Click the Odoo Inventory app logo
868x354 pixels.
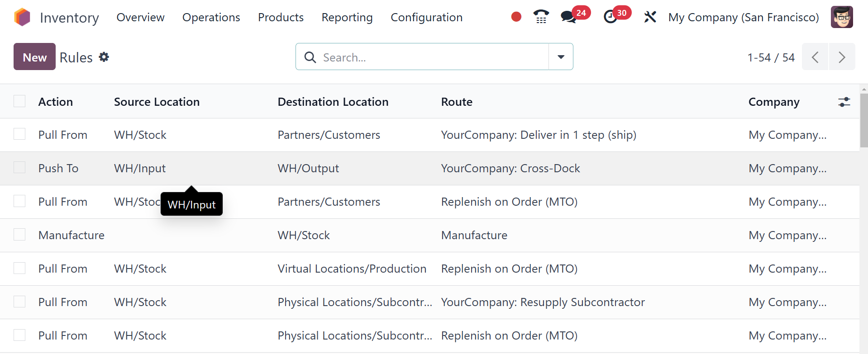[22, 17]
